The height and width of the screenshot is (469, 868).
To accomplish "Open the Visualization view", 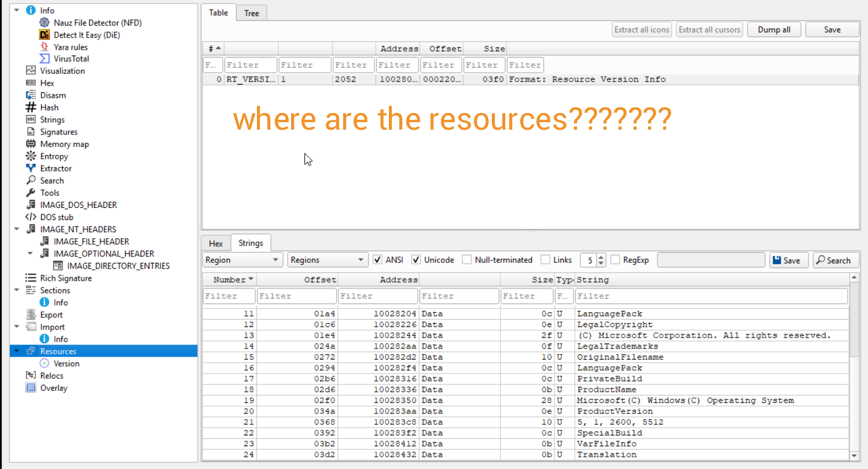I will [61, 71].
